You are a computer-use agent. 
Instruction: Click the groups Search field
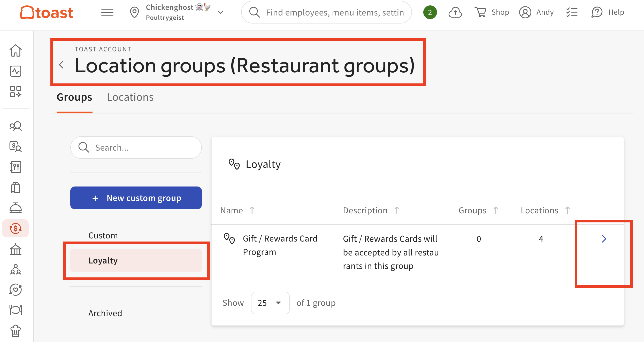coord(136,147)
